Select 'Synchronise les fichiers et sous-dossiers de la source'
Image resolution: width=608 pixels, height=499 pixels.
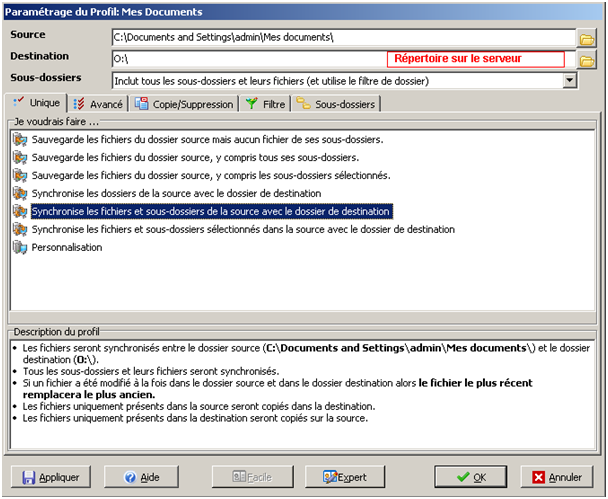[212, 211]
